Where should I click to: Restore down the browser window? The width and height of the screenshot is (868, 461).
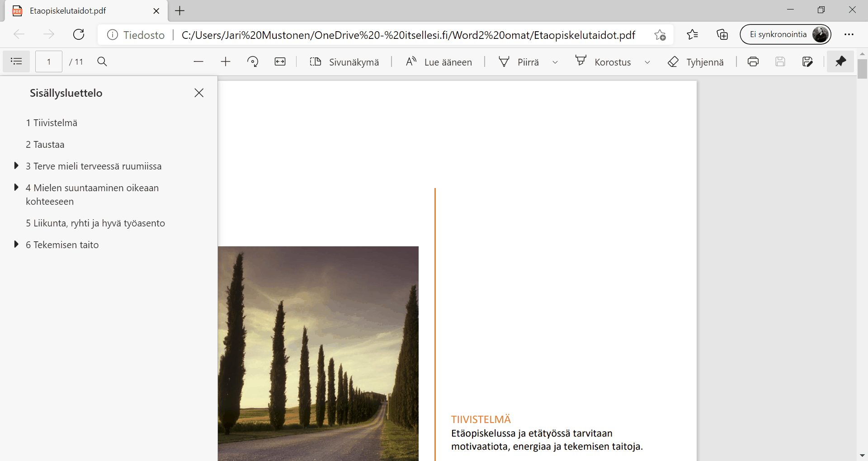coord(821,10)
